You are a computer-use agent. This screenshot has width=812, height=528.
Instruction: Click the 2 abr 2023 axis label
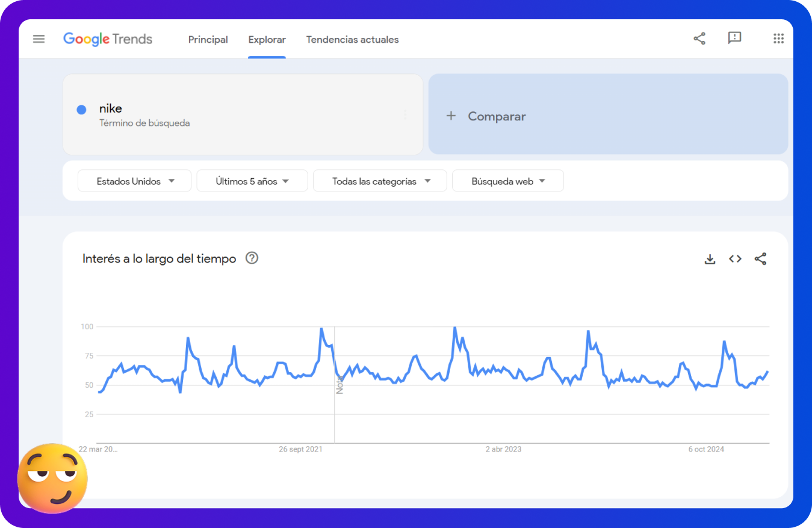tap(503, 449)
